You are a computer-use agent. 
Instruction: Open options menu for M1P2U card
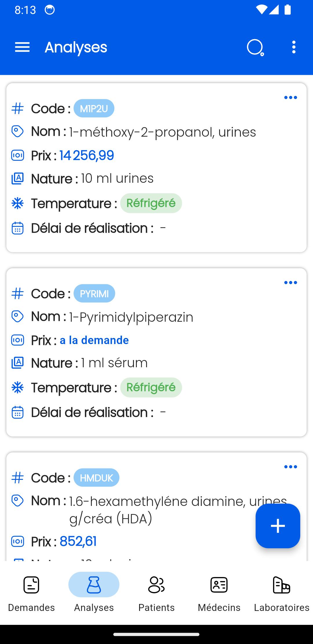point(290,97)
